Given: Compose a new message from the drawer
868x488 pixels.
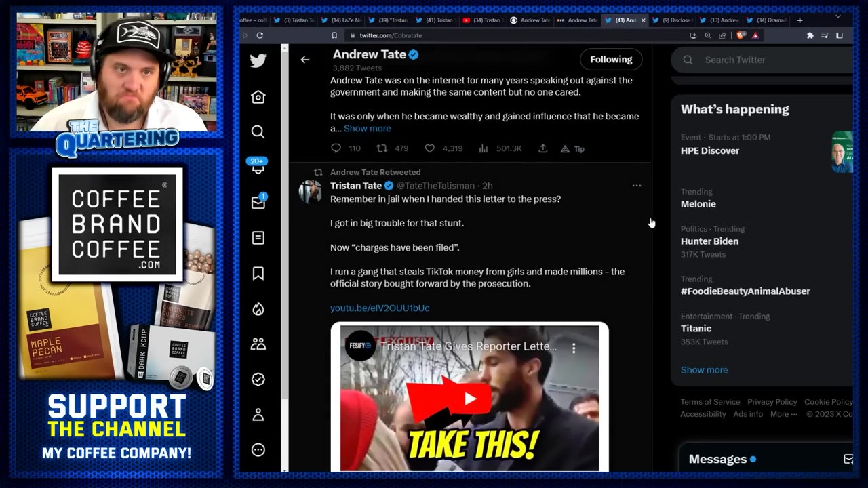Looking at the screenshot, I should (x=848, y=459).
